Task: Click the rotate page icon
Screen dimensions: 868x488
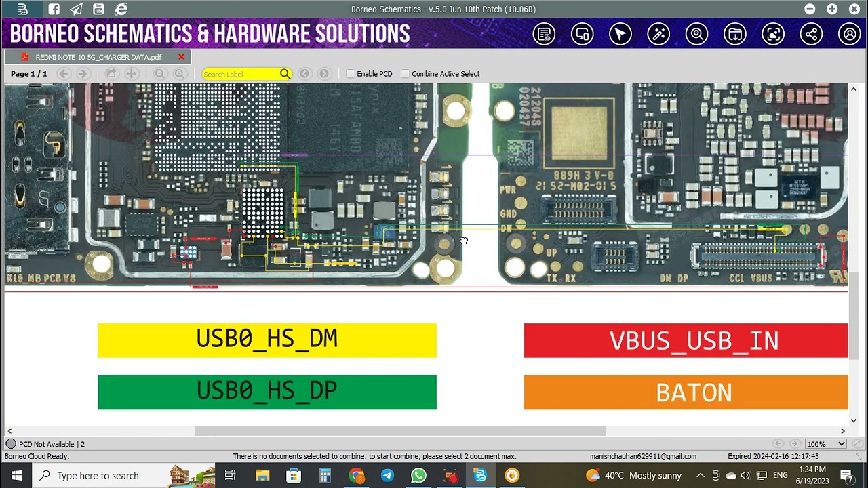Action: (112, 74)
